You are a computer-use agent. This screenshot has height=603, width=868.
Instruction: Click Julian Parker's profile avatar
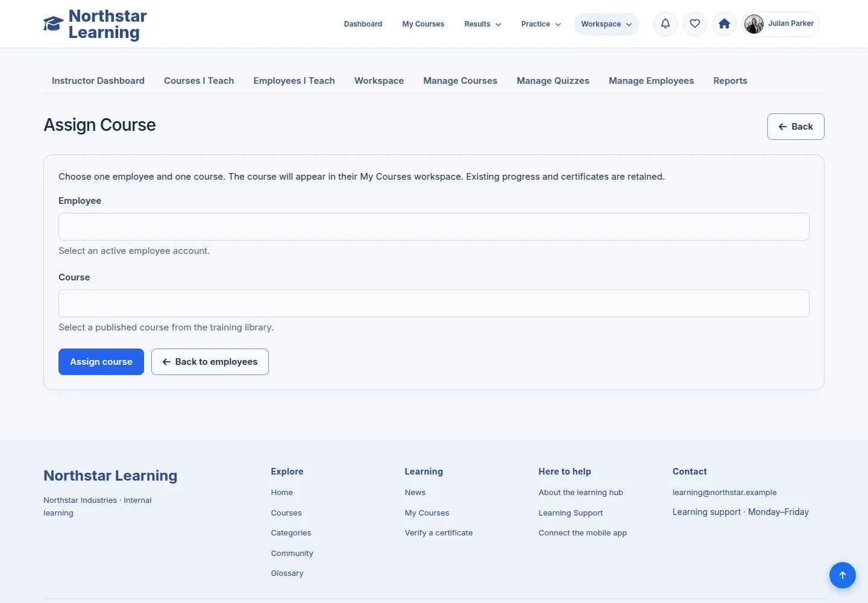(x=754, y=24)
